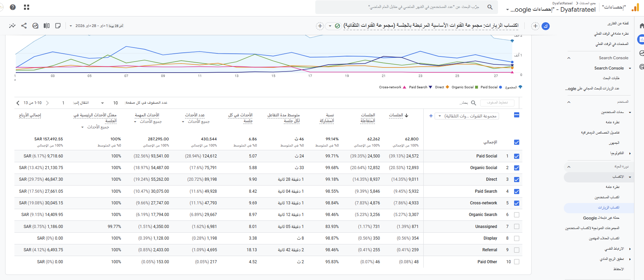Image resolution: width=644 pixels, height=280 pixels.
Task: Collapse the 'المستخدم' section in the sidebar
Action: click(x=569, y=102)
